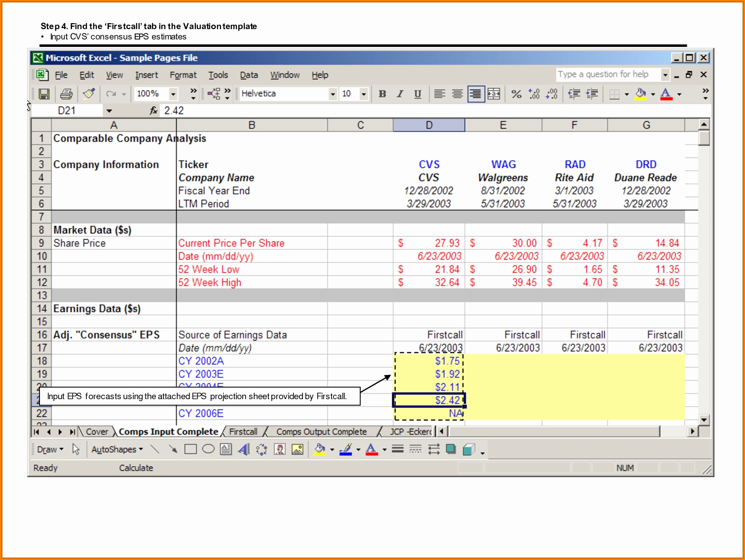The width and height of the screenshot is (745, 560).
Task: Open the Edit menu
Action: [x=87, y=75]
